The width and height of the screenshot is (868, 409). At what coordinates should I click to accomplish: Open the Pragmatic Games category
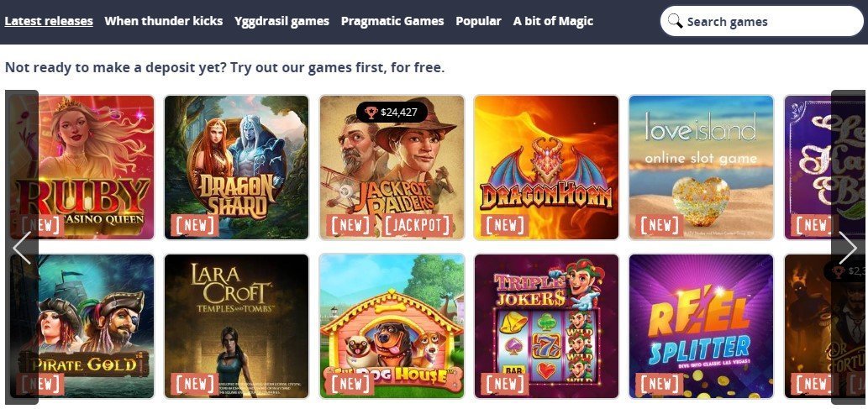click(x=392, y=22)
